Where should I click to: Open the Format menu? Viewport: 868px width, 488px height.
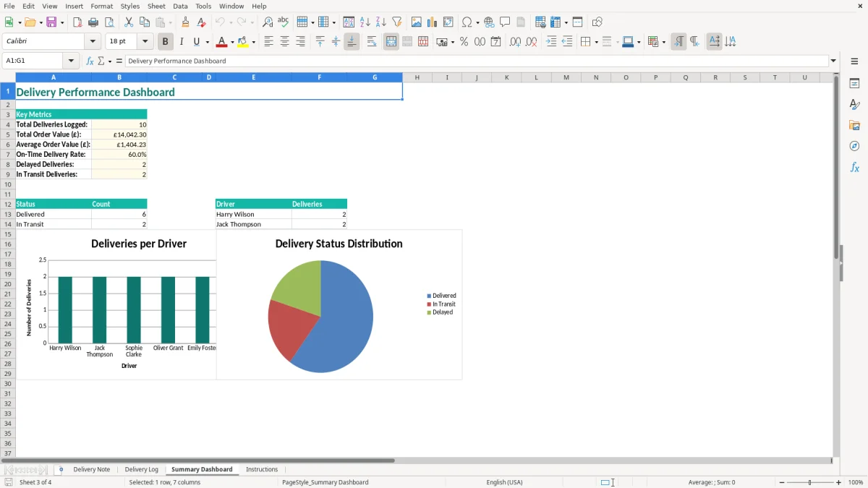tap(101, 6)
